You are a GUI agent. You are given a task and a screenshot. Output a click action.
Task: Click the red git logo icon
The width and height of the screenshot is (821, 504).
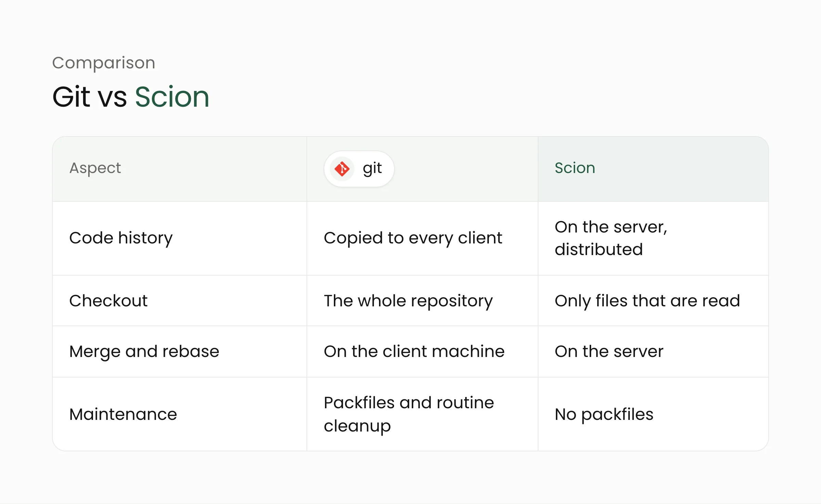pyautogui.click(x=342, y=169)
